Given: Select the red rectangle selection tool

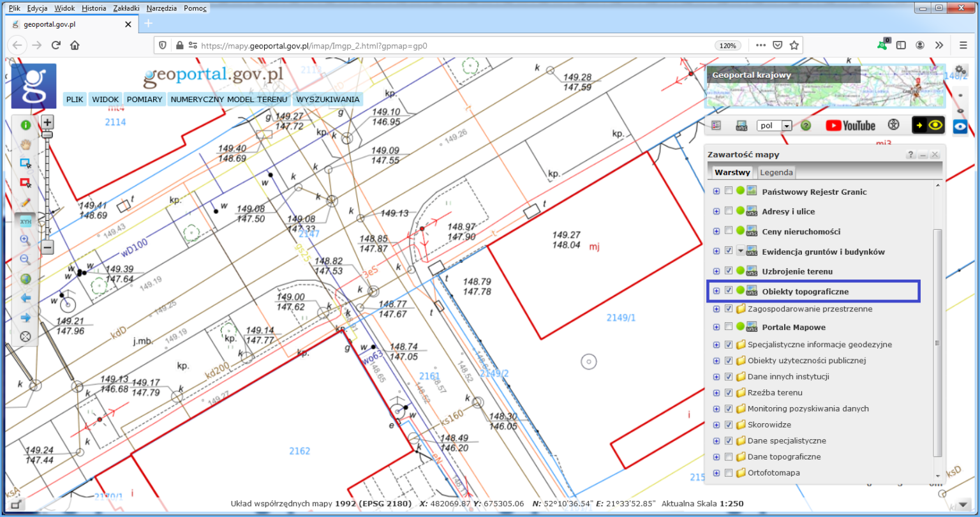Looking at the screenshot, I should (25, 183).
